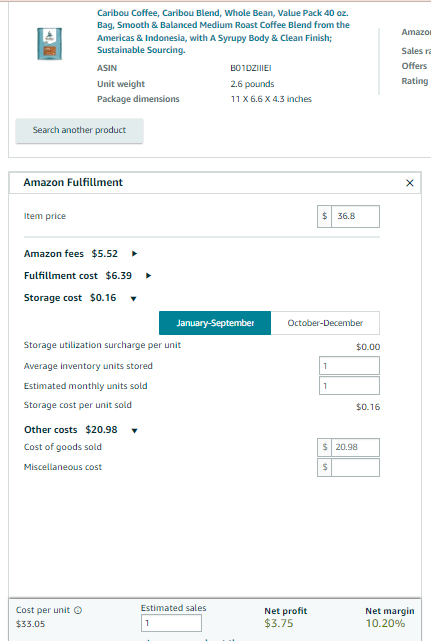431x641 pixels.
Task: Edit the Cost of goods sold field
Action: click(355, 447)
